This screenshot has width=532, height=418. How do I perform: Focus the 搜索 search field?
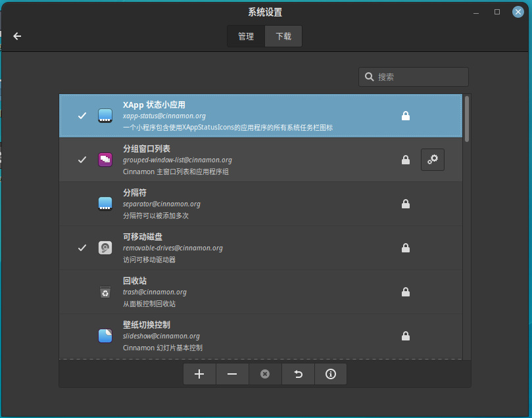(x=413, y=77)
